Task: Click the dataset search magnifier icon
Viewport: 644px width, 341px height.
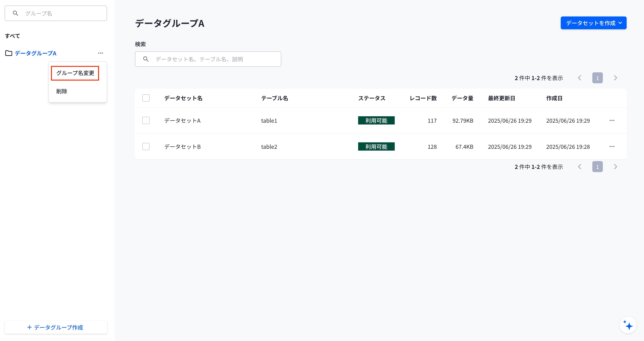Action: [146, 59]
